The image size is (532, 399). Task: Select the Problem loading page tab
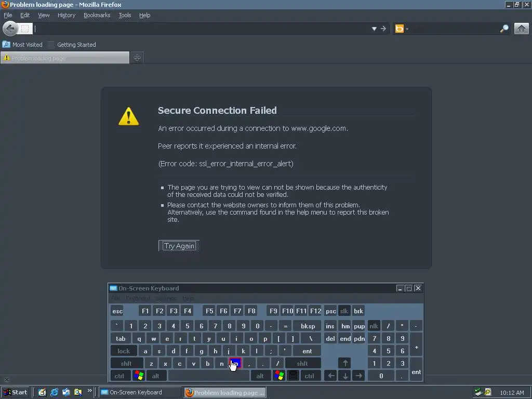65,58
